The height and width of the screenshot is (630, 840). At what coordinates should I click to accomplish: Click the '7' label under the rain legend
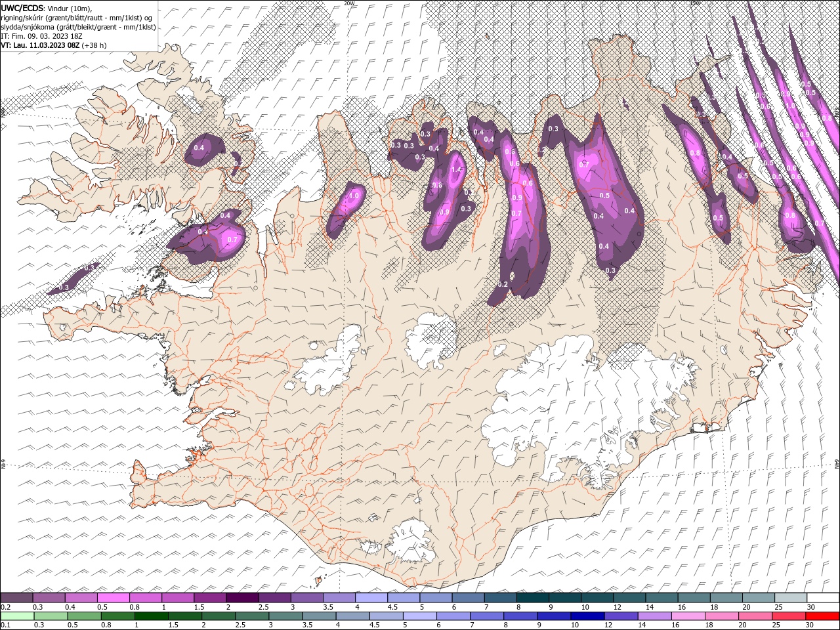[472, 625]
